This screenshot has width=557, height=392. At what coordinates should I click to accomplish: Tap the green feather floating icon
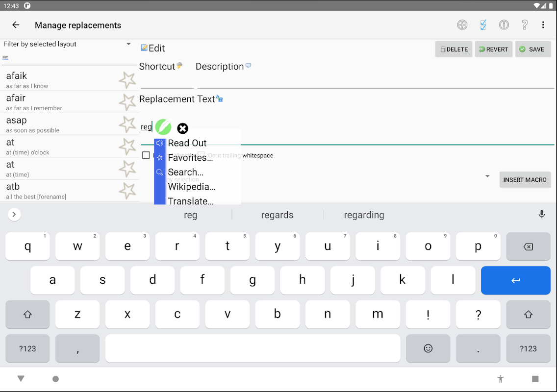tap(163, 127)
